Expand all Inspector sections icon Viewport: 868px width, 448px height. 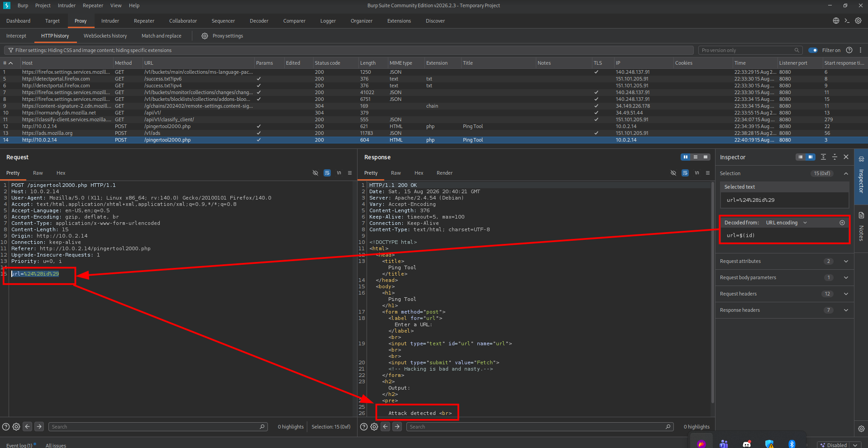pyautogui.click(x=823, y=157)
